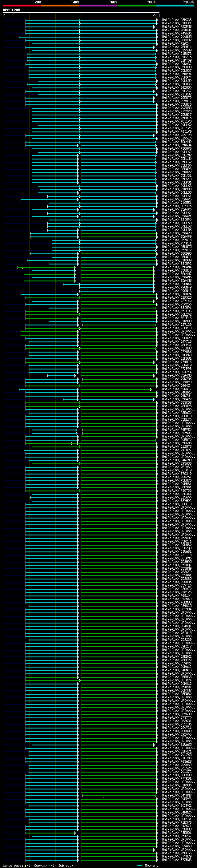Select label UniRef100_P62631
Viewport: 197px width, 868px height.
point(177,721)
